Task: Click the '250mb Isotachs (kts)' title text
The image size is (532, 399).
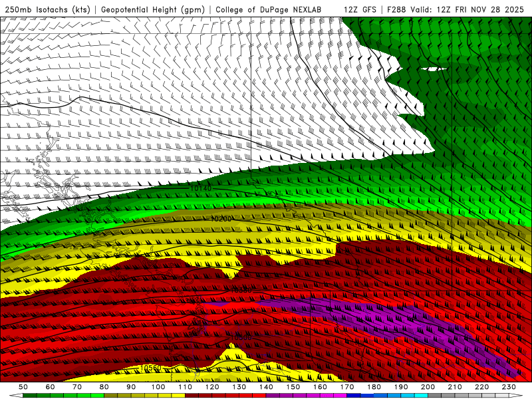Action: coord(48,10)
